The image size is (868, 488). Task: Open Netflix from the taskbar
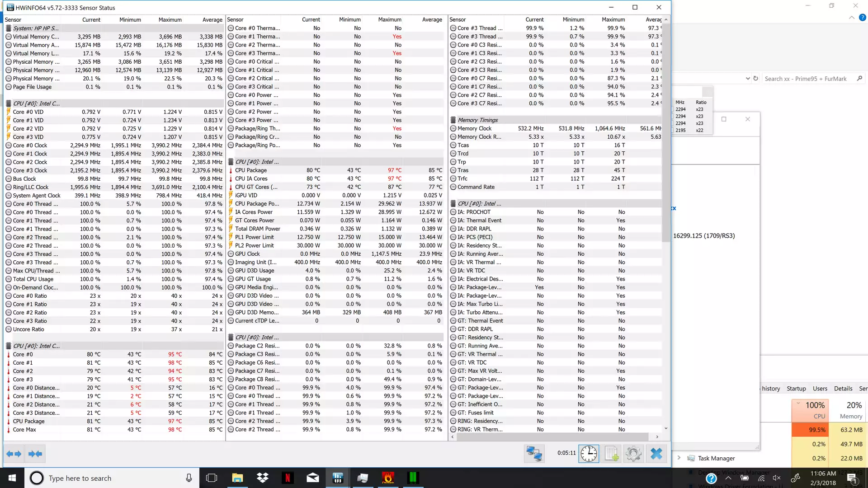coord(288,478)
